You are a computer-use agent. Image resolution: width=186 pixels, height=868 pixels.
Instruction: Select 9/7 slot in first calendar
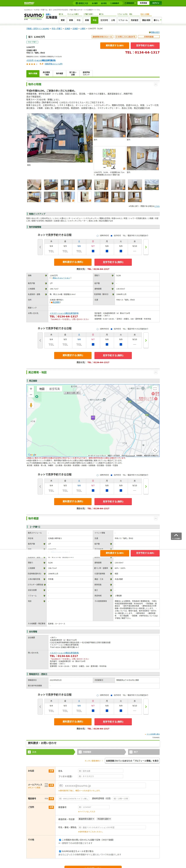93,251
